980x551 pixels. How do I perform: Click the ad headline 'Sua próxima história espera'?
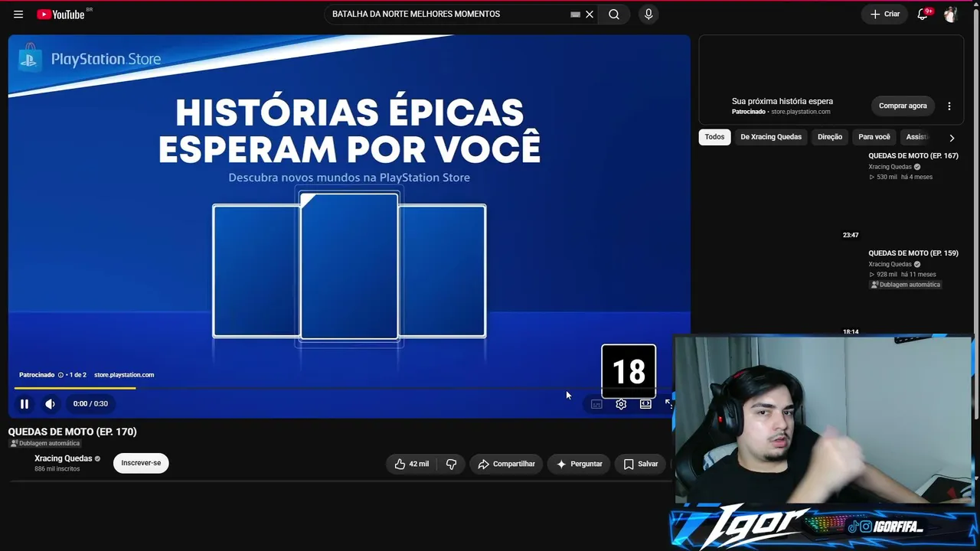pyautogui.click(x=782, y=101)
